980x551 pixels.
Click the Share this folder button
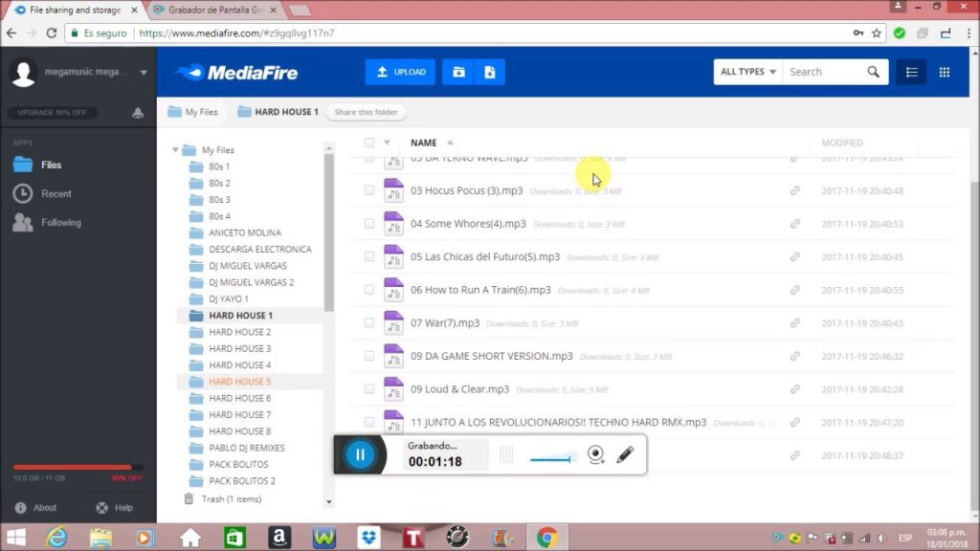click(366, 112)
